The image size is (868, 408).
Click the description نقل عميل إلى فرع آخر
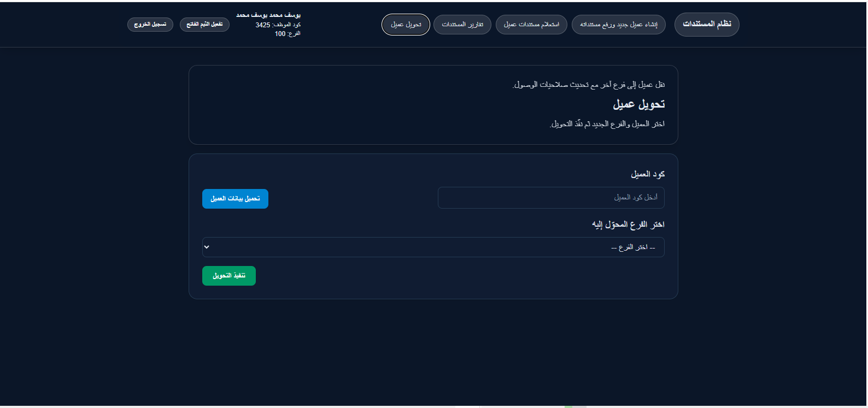[589, 85]
